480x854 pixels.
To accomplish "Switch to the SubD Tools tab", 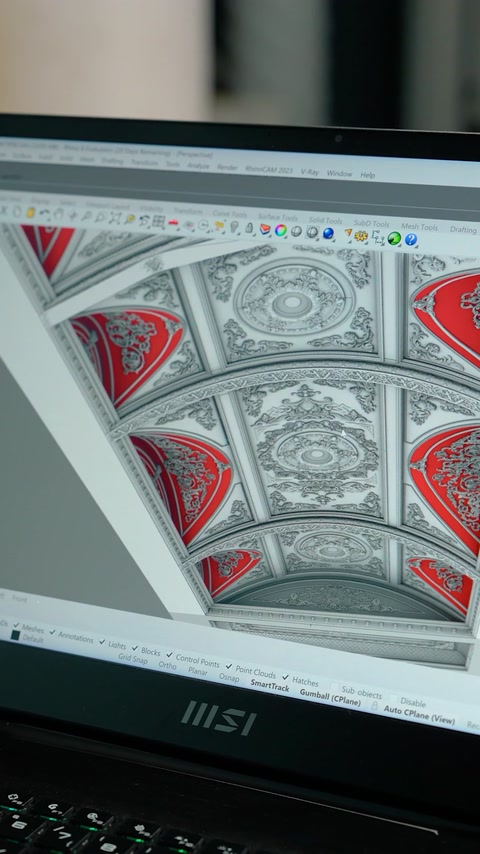I will coord(372,223).
